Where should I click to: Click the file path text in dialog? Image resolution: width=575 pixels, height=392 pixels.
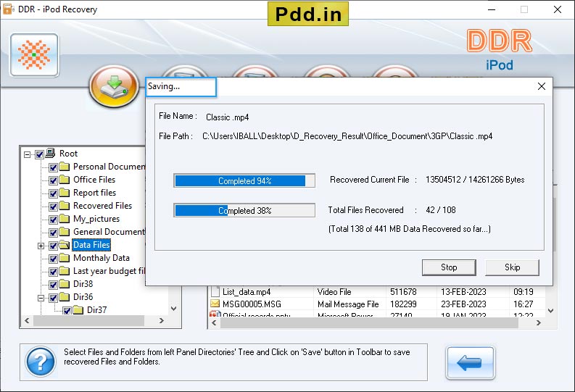click(347, 136)
